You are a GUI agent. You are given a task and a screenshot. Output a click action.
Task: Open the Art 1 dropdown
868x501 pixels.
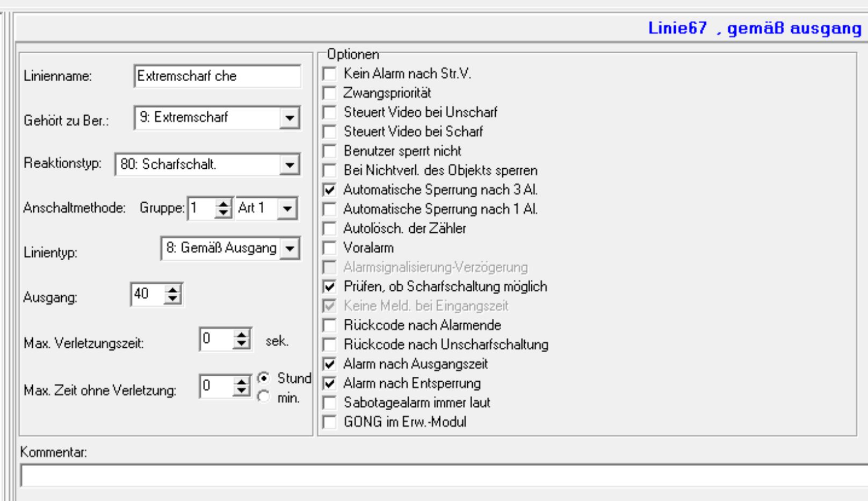coord(287,209)
